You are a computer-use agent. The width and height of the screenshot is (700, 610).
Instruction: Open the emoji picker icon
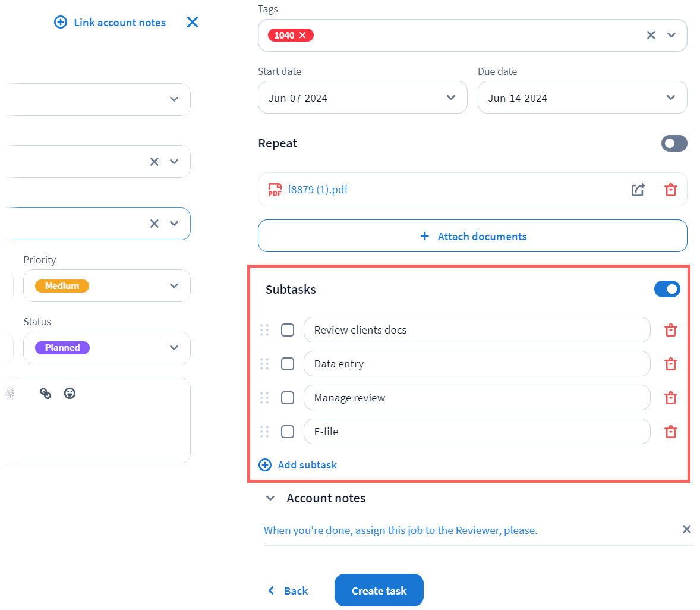70,393
